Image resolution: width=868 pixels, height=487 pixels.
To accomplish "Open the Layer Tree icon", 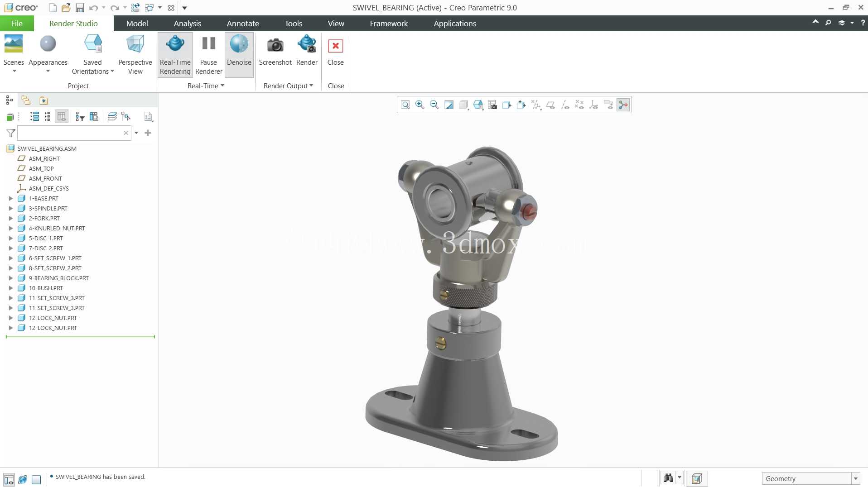I will point(112,117).
